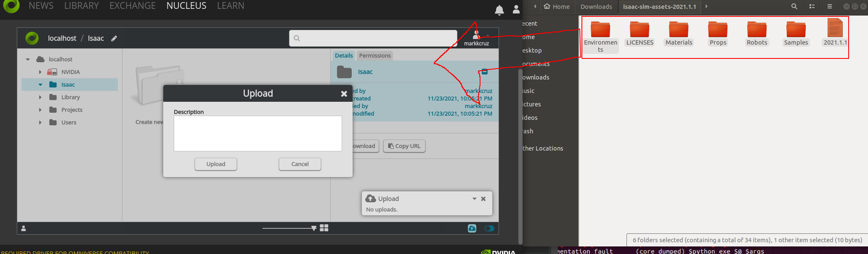This screenshot has height=254, width=868.
Task: Collapse the Upload status panel arrow
Action: [x=474, y=199]
